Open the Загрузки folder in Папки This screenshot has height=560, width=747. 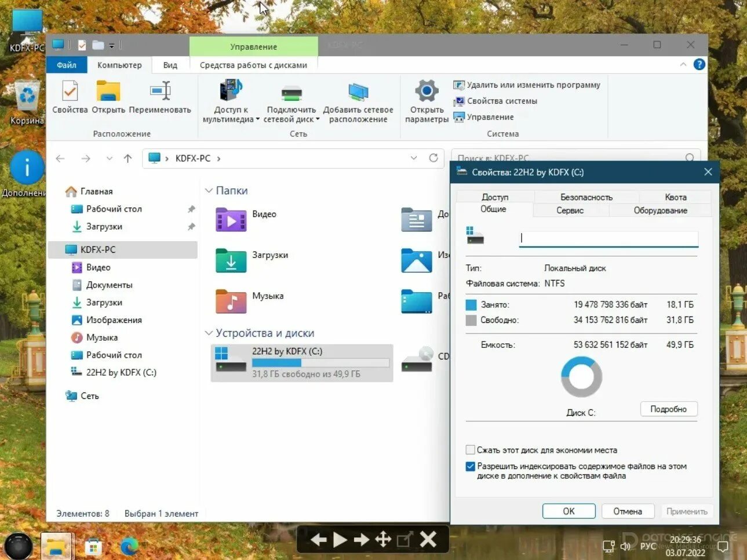(231, 261)
